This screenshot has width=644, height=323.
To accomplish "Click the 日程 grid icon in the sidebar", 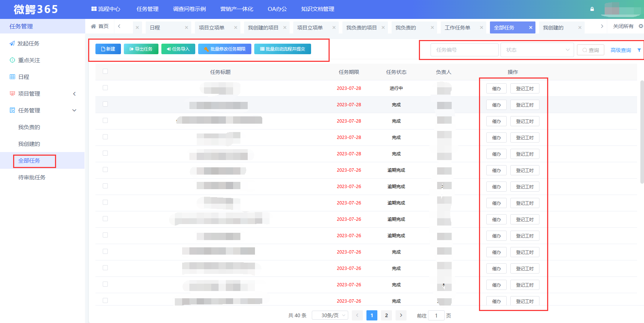I will point(12,77).
